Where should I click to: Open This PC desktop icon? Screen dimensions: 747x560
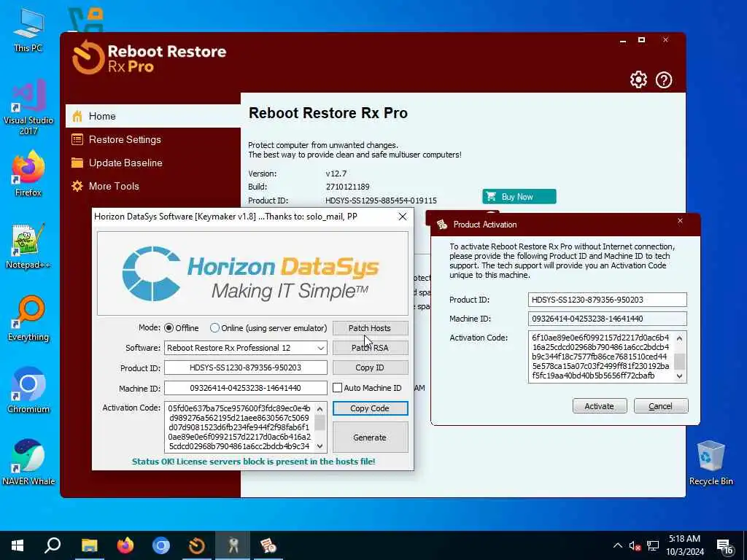pyautogui.click(x=28, y=30)
